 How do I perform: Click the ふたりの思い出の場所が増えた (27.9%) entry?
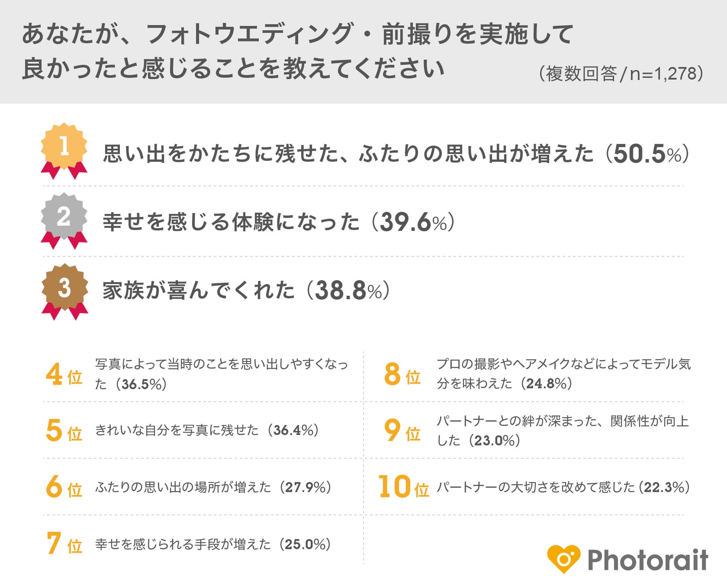click(213, 487)
